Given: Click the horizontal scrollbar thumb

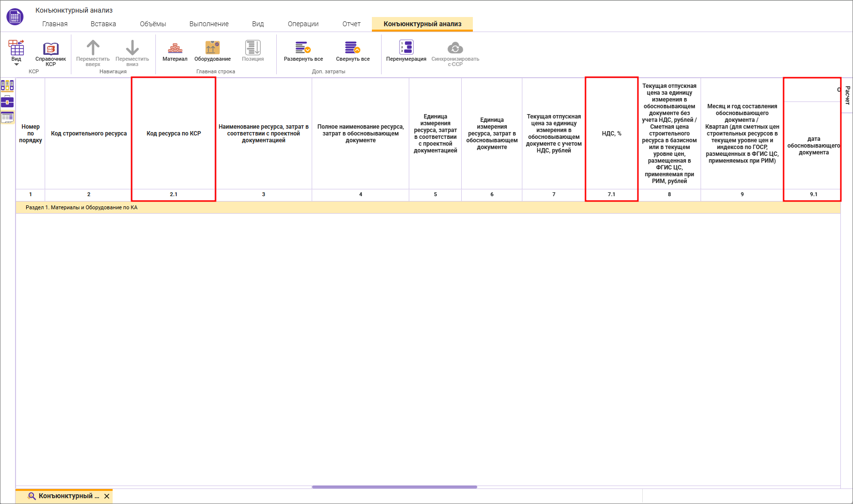Looking at the screenshot, I should point(394,487).
